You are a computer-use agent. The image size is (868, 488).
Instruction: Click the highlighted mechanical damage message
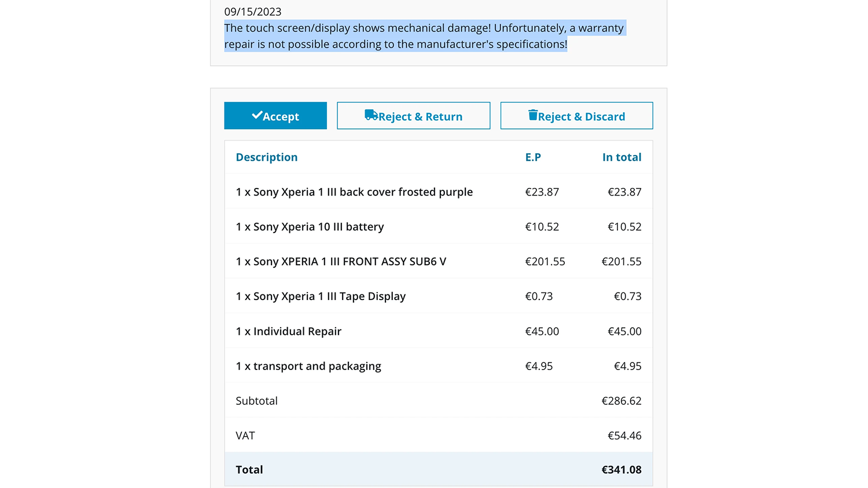click(424, 36)
